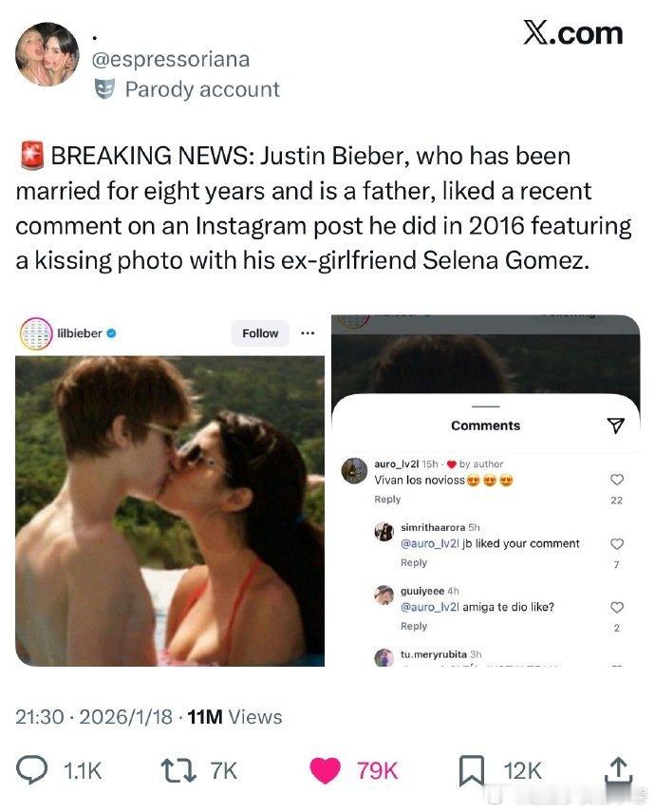Like guuiyeee's comment heart
The height and width of the screenshot is (812, 655).
[616, 607]
